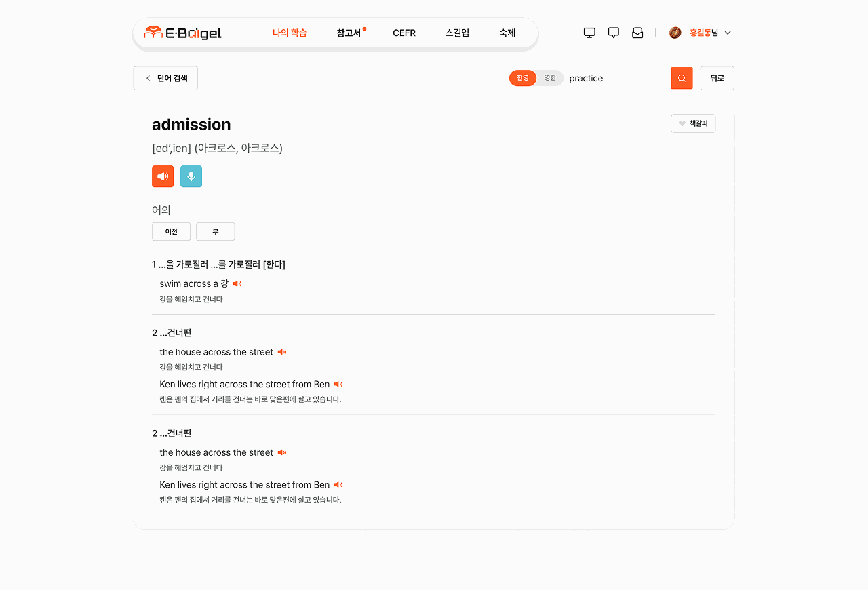Toggle the 책갈피 bookmark heart button
This screenshot has height=590, width=868.
(693, 123)
